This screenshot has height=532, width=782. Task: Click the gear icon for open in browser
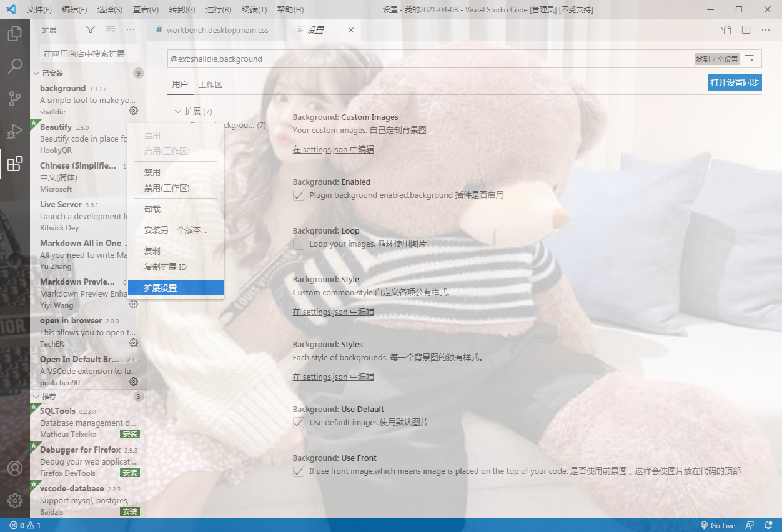pyautogui.click(x=134, y=343)
